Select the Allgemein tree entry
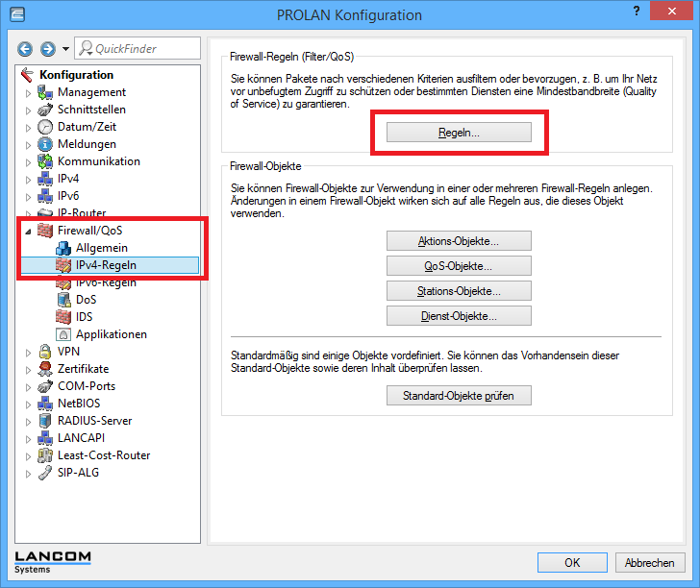This screenshot has width=700, height=588. (x=102, y=248)
